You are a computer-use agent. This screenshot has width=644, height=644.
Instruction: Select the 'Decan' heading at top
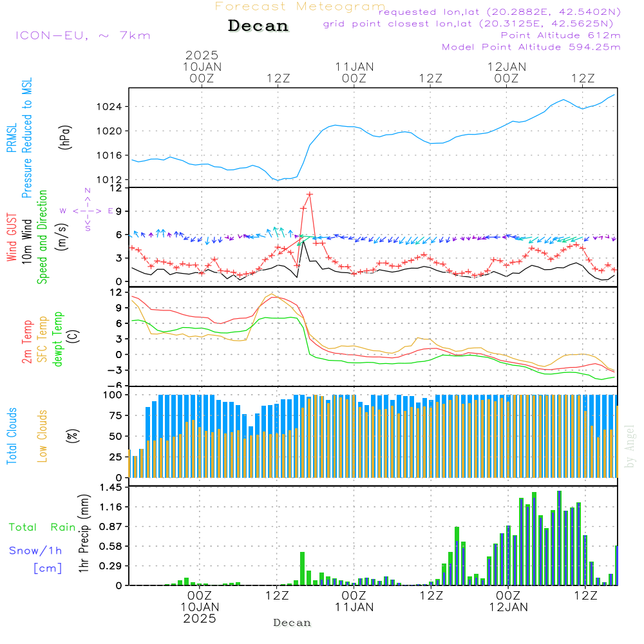258,26
